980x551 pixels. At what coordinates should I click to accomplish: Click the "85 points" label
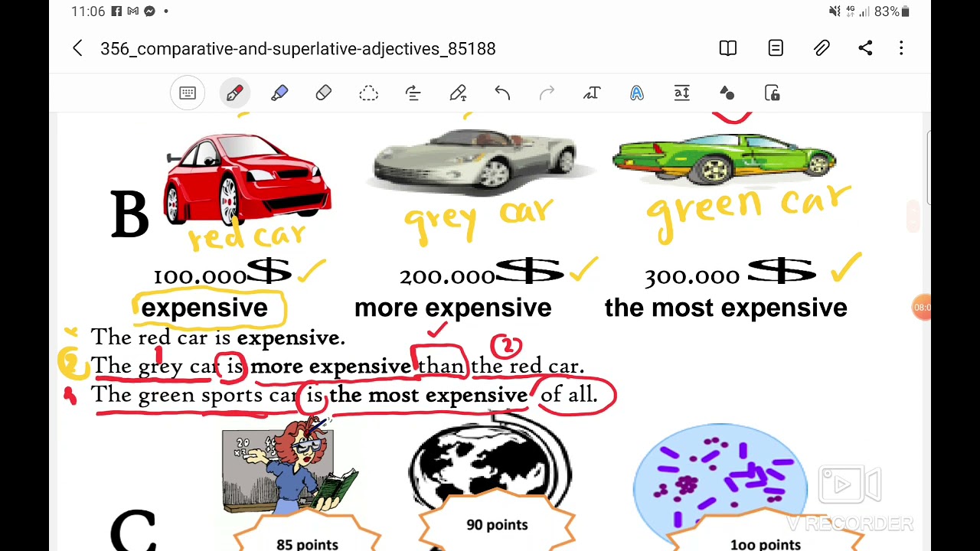pyautogui.click(x=307, y=544)
